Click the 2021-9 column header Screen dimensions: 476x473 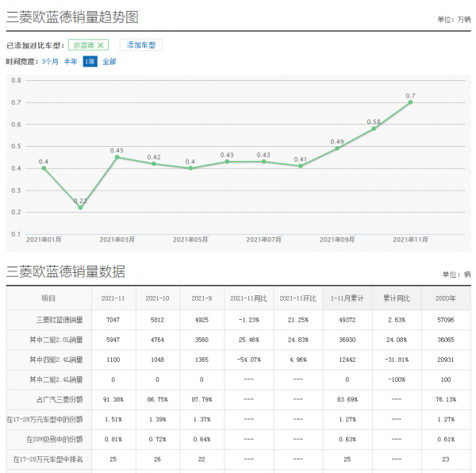coord(202,298)
